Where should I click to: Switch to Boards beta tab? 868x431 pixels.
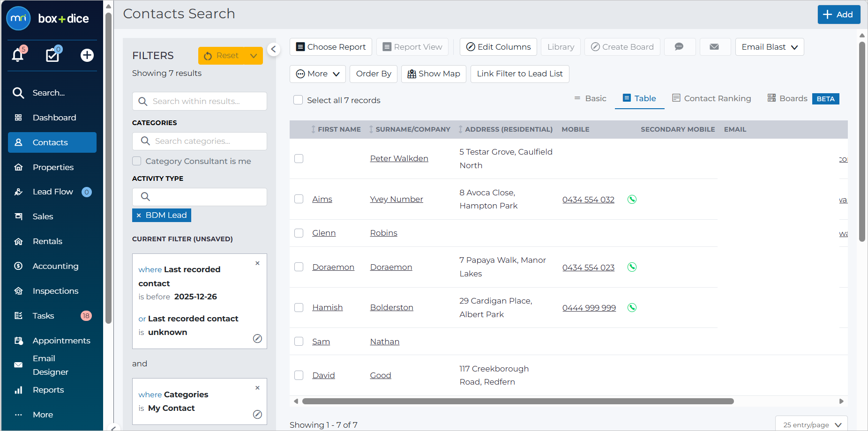[x=803, y=98]
